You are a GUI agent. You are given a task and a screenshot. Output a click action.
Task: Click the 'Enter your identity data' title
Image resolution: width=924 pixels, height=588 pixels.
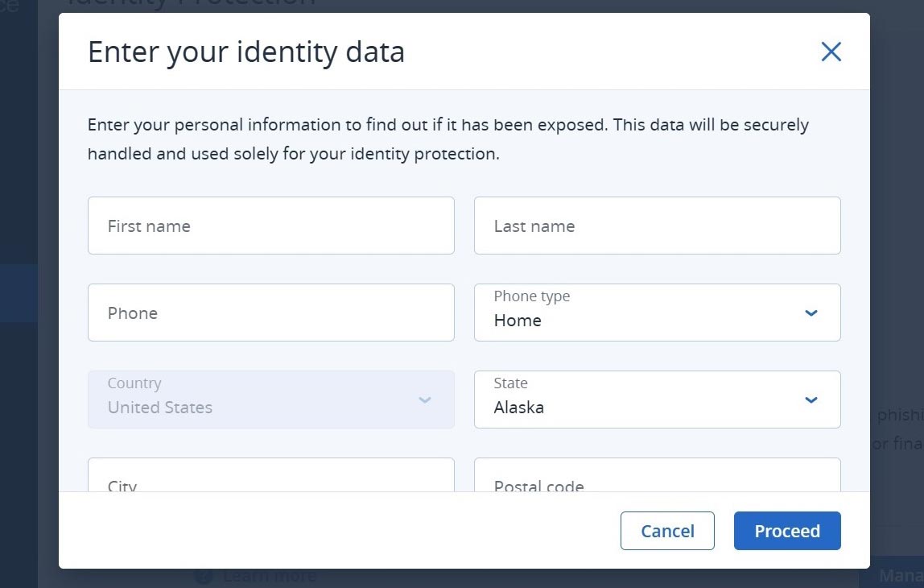(x=246, y=52)
